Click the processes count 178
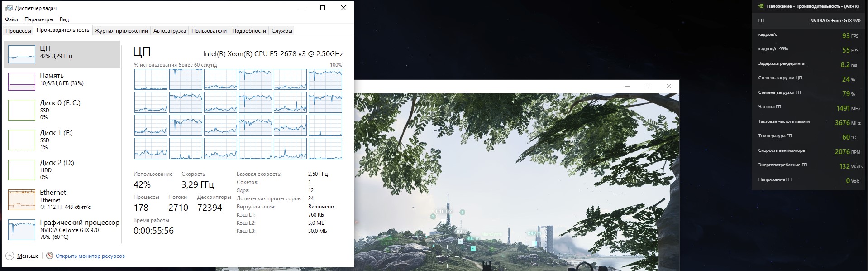This screenshot has height=271, width=868. pos(141,208)
